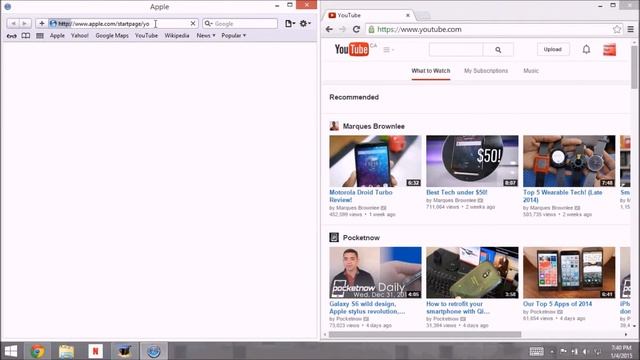Open File Explorer from taskbar
640x360 pixels.
coord(66,351)
